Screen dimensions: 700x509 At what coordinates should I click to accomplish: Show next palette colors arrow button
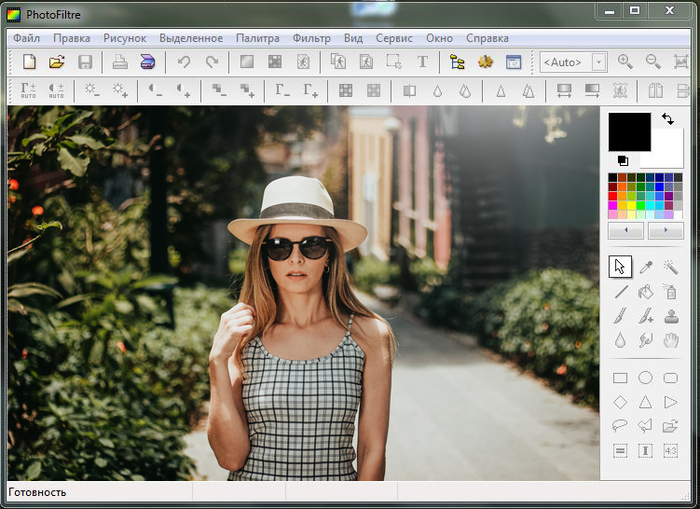pos(666,230)
